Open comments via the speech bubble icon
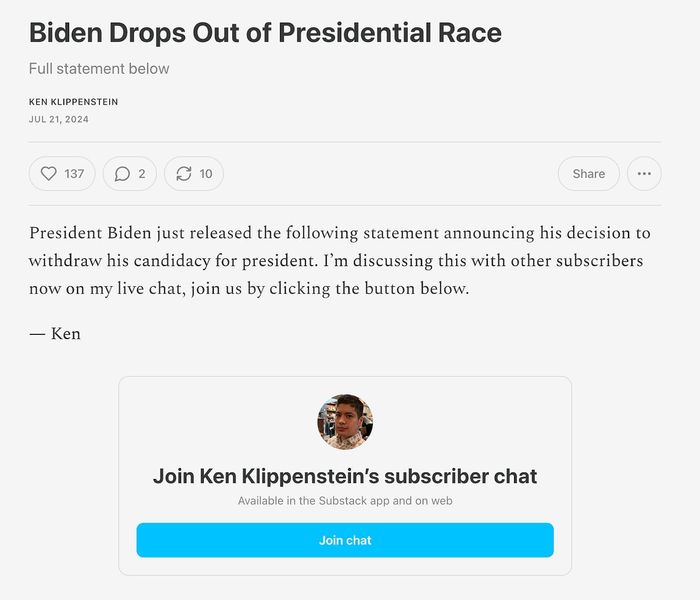 pos(123,174)
